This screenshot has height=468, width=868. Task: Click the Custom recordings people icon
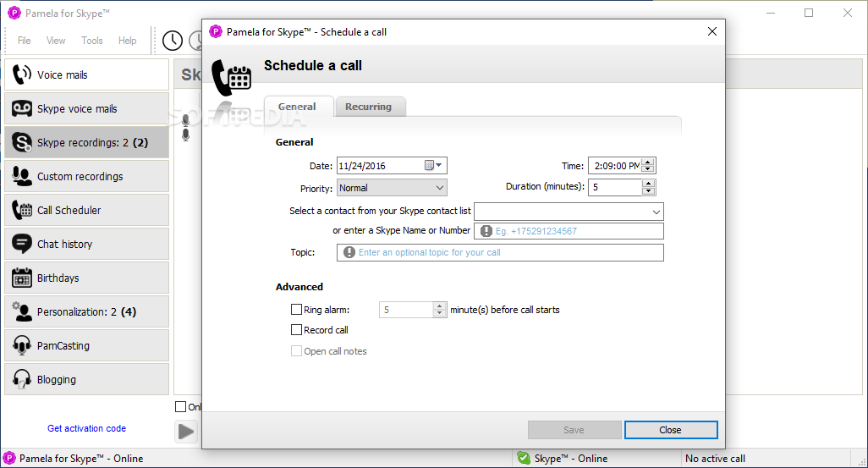tap(22, 176)
